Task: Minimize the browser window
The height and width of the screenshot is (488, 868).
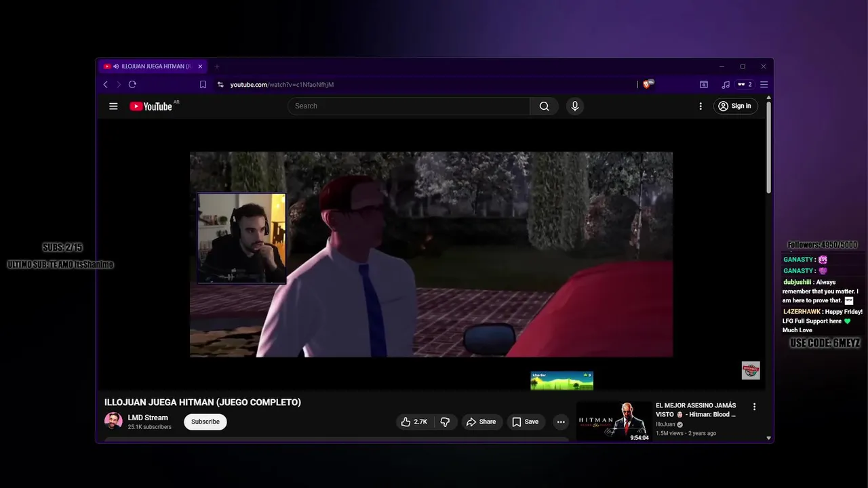Action: click(x=722, y=66)
